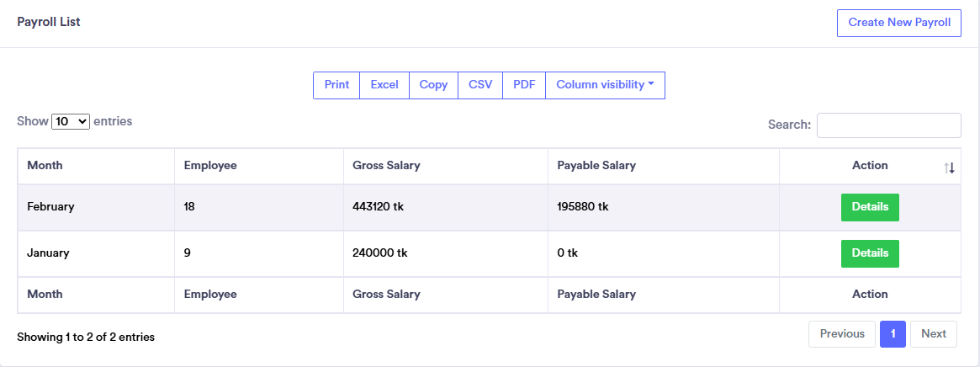View Details for January payroll
The image size is (980, 367).
point(870,253)
